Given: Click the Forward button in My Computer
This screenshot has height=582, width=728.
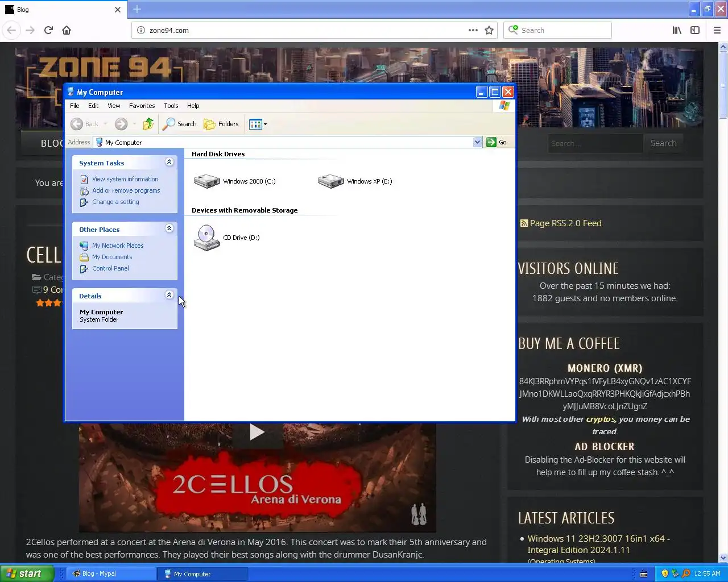Looking at the screenshot, I should (121, 124).
